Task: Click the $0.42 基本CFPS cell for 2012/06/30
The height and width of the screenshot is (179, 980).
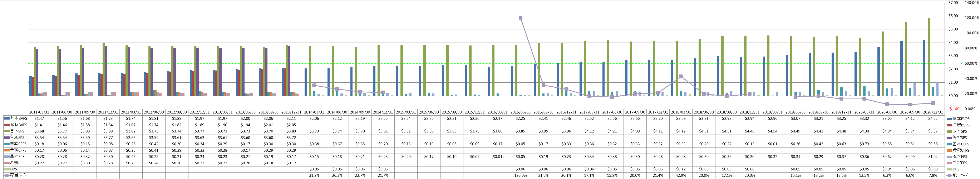Action: (154, 144)
